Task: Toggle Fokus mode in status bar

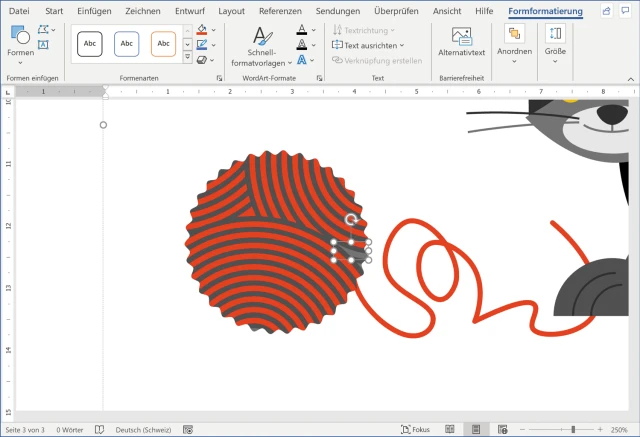Action: tap(414, 429)
